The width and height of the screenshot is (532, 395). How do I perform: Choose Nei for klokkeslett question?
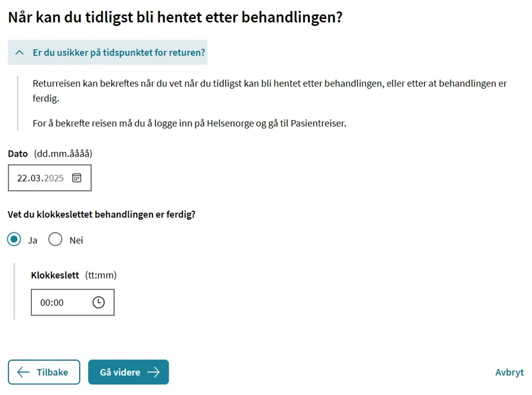click(x=56, y=239)
